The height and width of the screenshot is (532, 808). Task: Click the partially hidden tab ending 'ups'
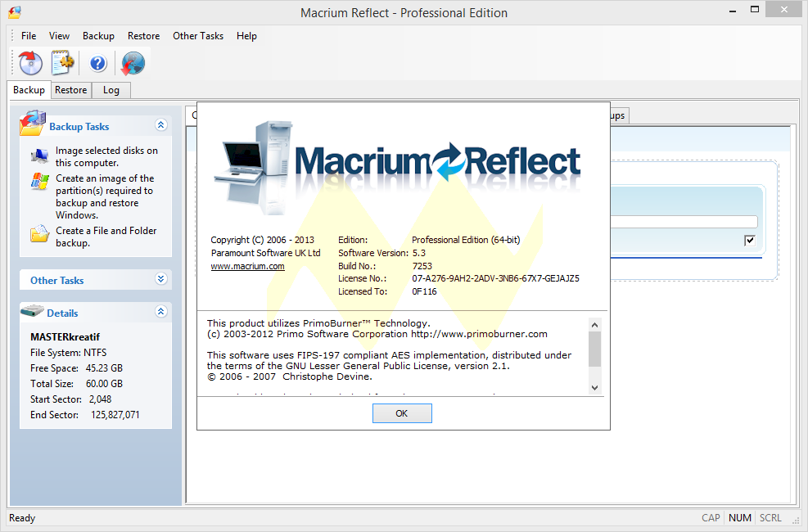[620, 115]
